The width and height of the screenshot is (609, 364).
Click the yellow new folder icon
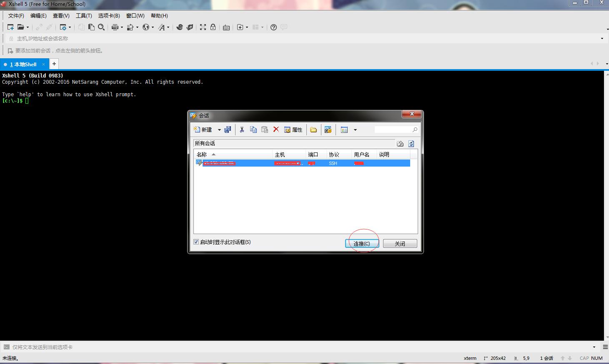tap(313, 130)
